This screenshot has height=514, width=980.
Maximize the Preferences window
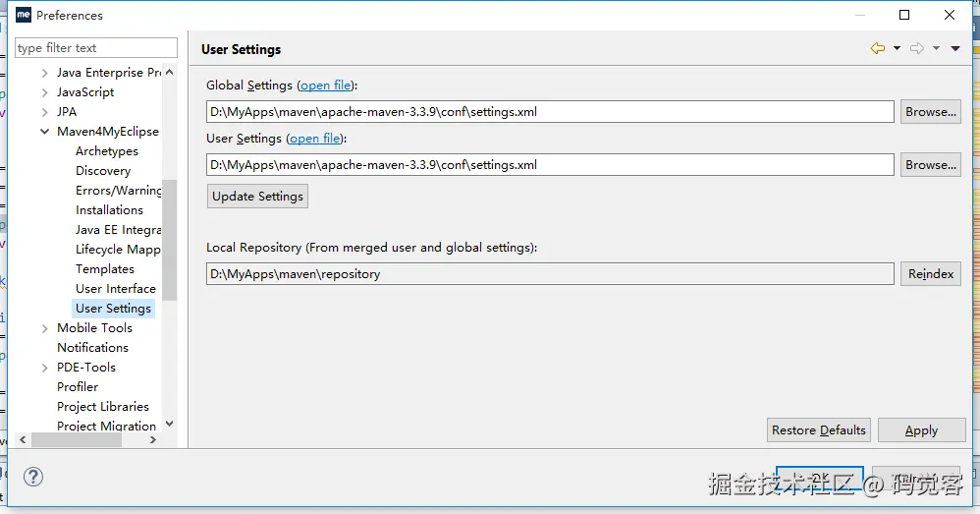(x=904, y=15)
